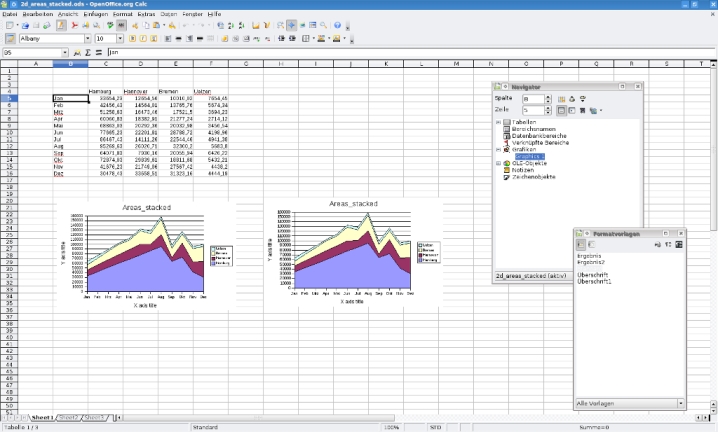Toggle Cell Styles view in Formatvorlagen panel

[582, 244]
